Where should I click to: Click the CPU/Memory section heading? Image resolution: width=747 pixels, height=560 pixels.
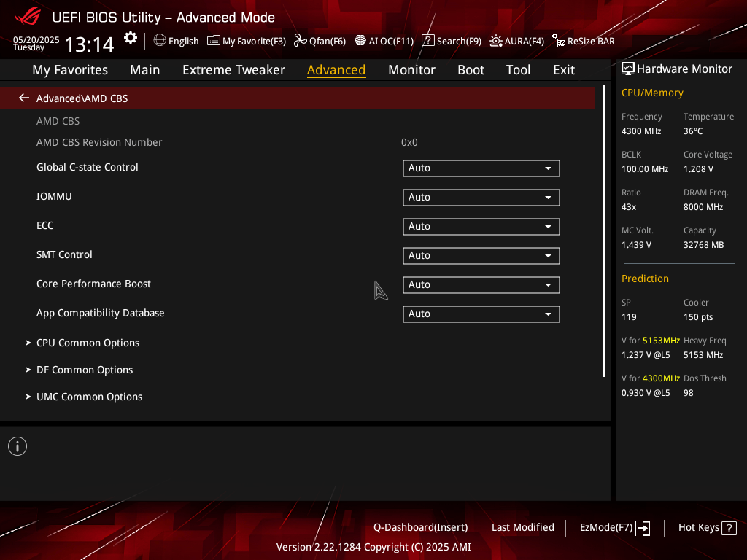pyautogui.click(x=652, y=93)
